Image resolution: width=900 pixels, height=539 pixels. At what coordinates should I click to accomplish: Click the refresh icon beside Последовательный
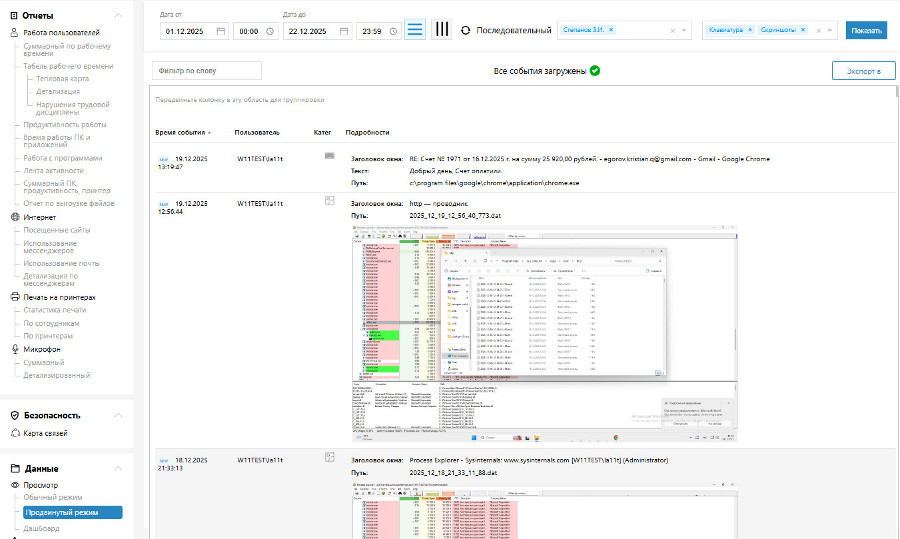point(466,30)
